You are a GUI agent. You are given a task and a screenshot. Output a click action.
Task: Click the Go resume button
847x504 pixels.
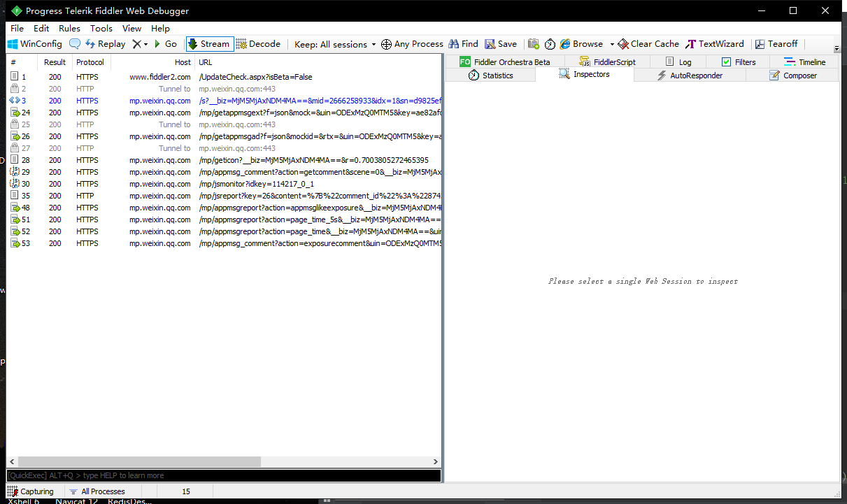click(x=166, y=44)
